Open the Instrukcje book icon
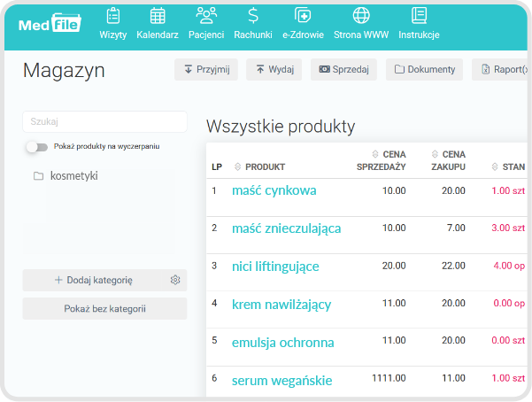 pos(419,16)
